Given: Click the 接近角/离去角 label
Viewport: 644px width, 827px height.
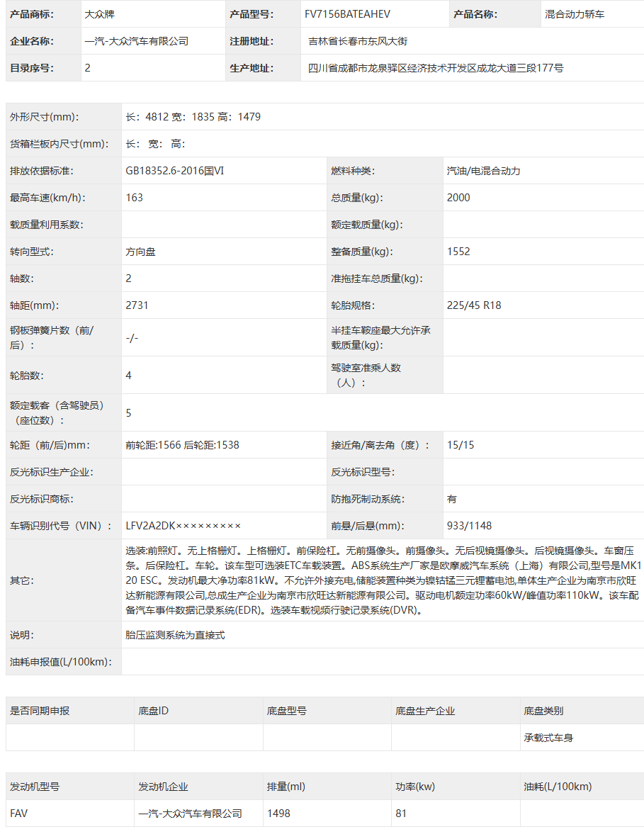Looking at the screenshot, I should [x=380, y=445].
